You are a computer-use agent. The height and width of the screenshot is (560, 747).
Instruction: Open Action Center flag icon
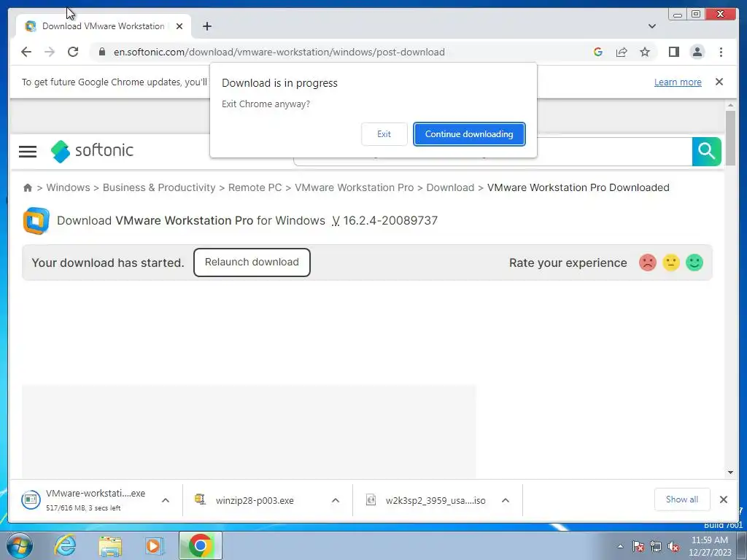(638, 546)
